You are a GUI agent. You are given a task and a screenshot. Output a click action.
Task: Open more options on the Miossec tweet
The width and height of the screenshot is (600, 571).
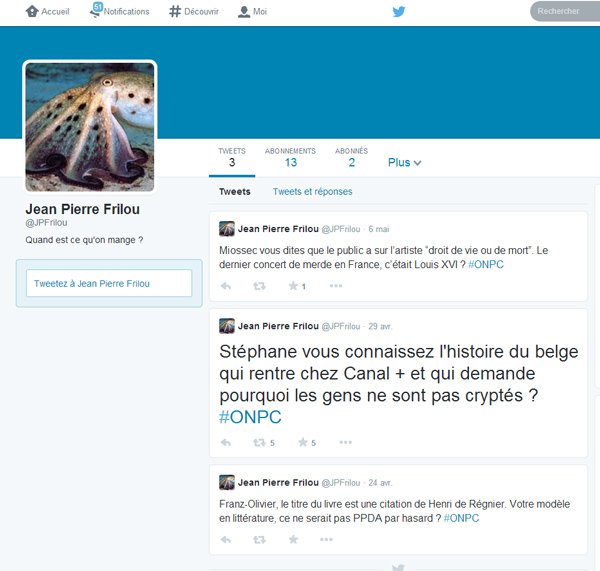336,286
